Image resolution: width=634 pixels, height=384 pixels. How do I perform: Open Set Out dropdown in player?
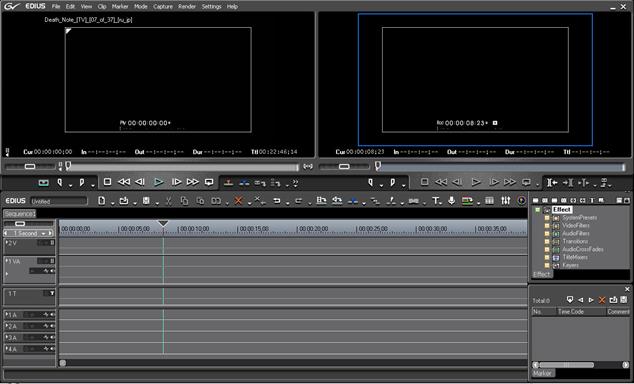[x=93, y=186]
